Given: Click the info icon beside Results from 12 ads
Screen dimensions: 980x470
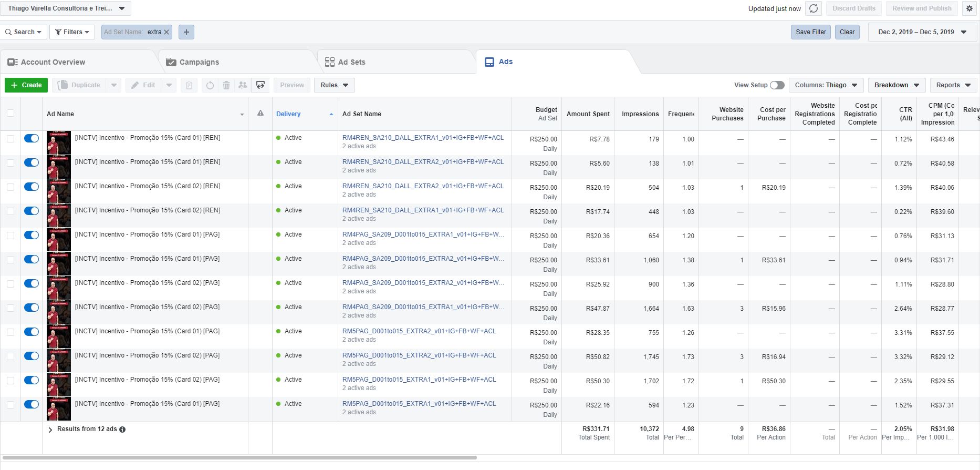Looking at the screenshot, I should click(x=122, y=430).
